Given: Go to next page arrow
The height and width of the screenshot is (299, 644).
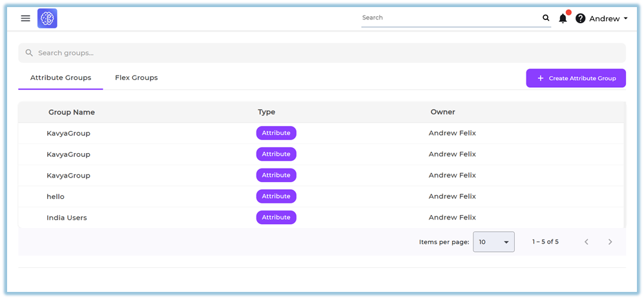Looking at the screenshot, I should (x=610, y=242).
